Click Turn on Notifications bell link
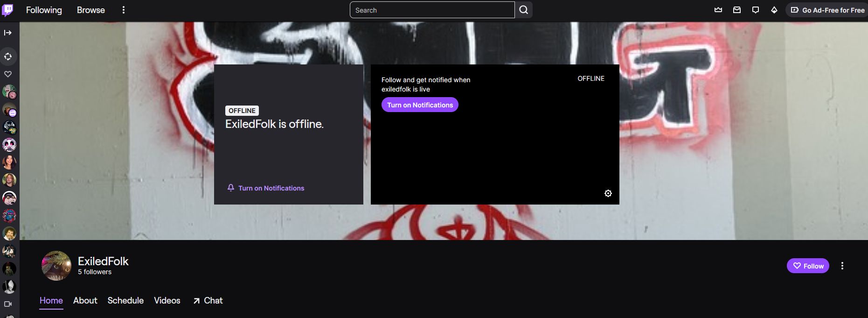This screenshot has width=868, height=318. 266,188
